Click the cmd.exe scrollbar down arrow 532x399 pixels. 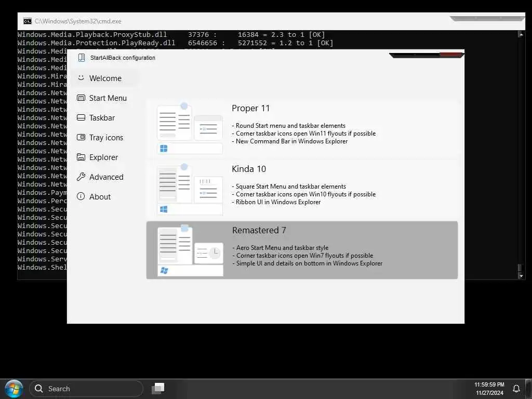521,276
